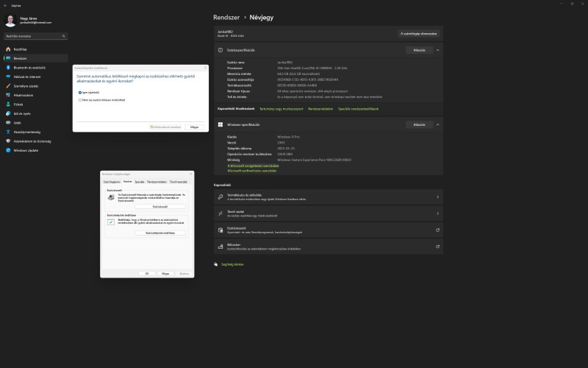Click the computer hardware icon in Rendszer tulajdonságai
Viewport: 588px width, 368px height.
111,197
